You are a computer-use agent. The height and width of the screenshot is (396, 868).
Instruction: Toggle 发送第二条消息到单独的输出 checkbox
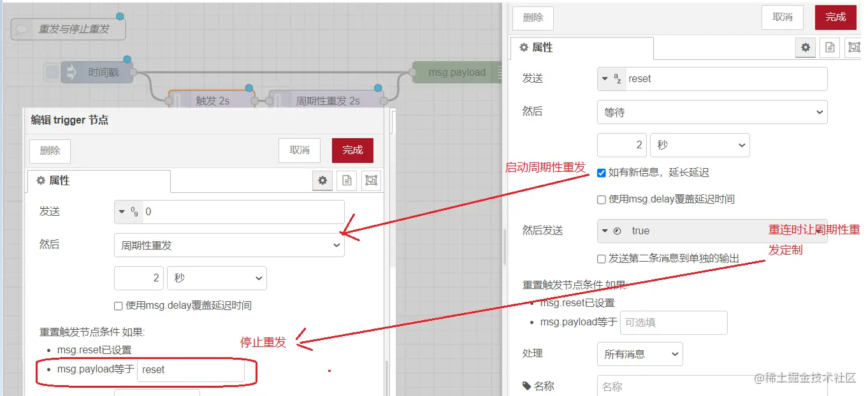[601, 258]
